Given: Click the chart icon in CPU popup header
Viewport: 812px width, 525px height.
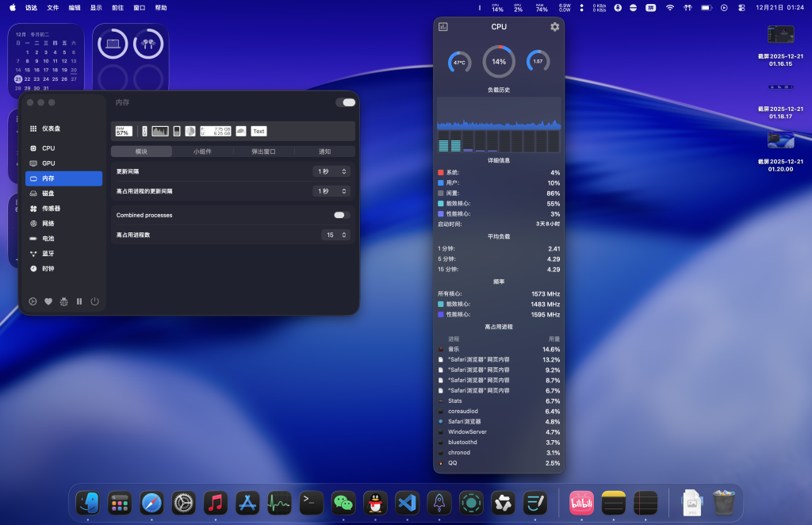Looking at the screenshot, I should click(x=443, y=27).
